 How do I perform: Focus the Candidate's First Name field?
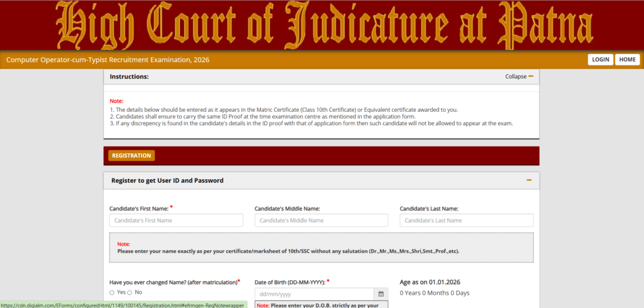(176, 220)
